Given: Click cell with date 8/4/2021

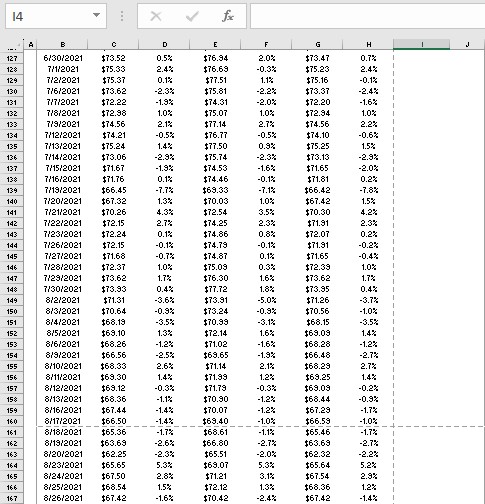Looking at the screenshot, I should 63,322.
